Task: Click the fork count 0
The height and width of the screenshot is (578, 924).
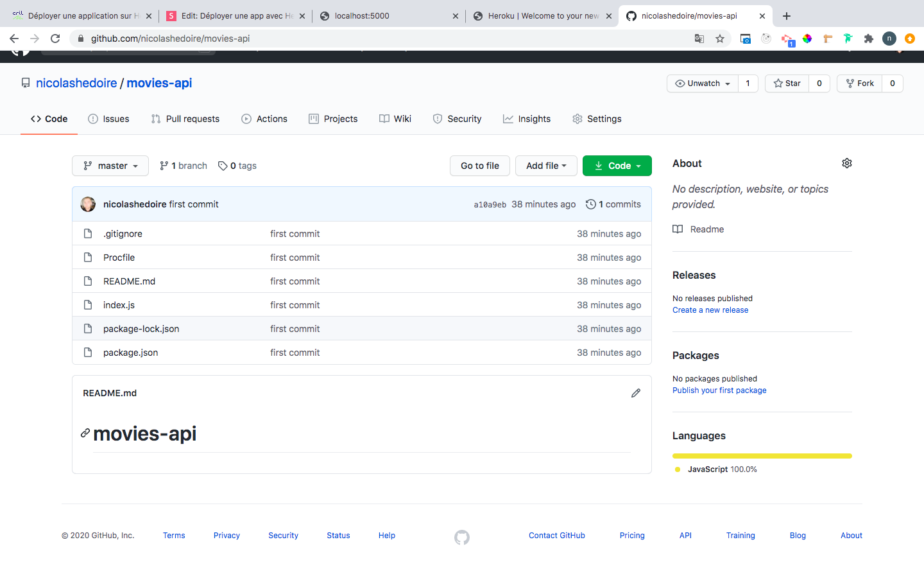Action: tap(893, 83)
